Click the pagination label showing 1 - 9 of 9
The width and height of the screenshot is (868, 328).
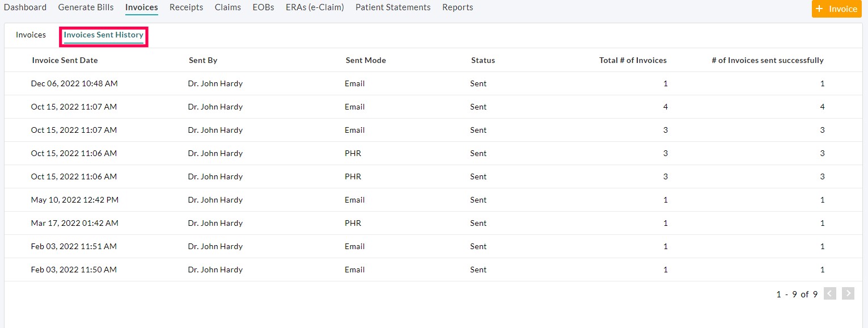(x=796, y=294)
